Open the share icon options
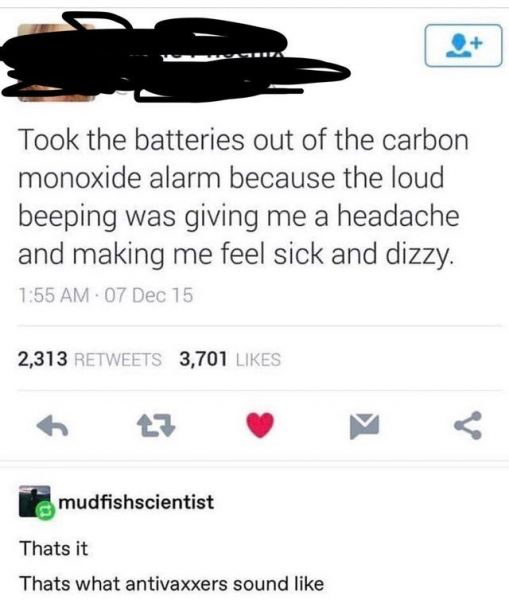Screen dimensions: 509x600 468,425
